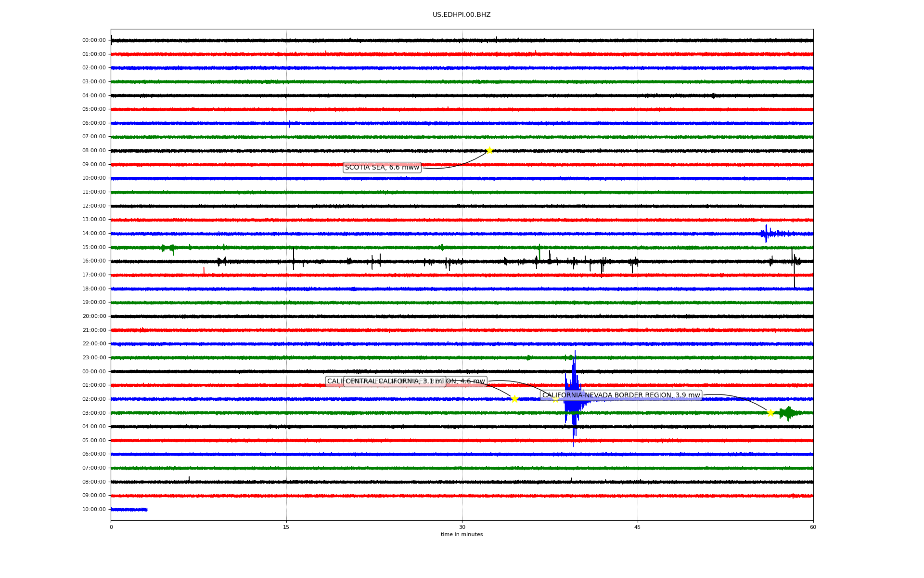Select the 'SCOTIA SEA, 6.6 mww' annotation box
Screen dimensions: 924x578
[x=382, y=168]
